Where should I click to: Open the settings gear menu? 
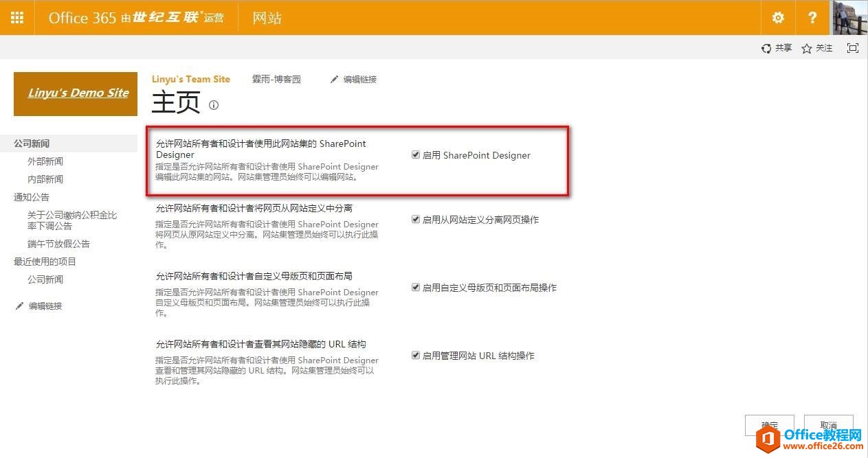[778, 17]
